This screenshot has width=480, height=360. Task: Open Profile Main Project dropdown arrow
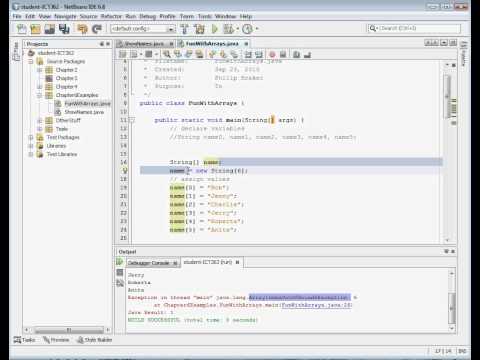(257, 29)
